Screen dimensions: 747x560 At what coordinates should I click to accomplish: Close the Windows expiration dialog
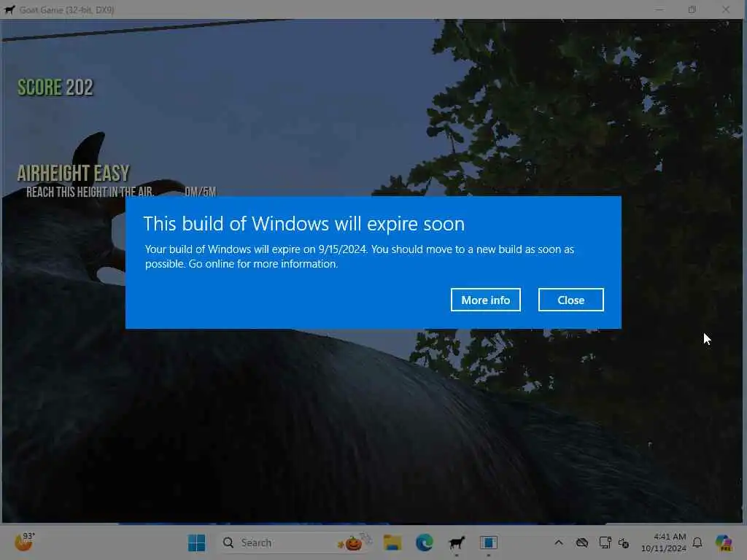pyautogui.click(x=570, y=300)
